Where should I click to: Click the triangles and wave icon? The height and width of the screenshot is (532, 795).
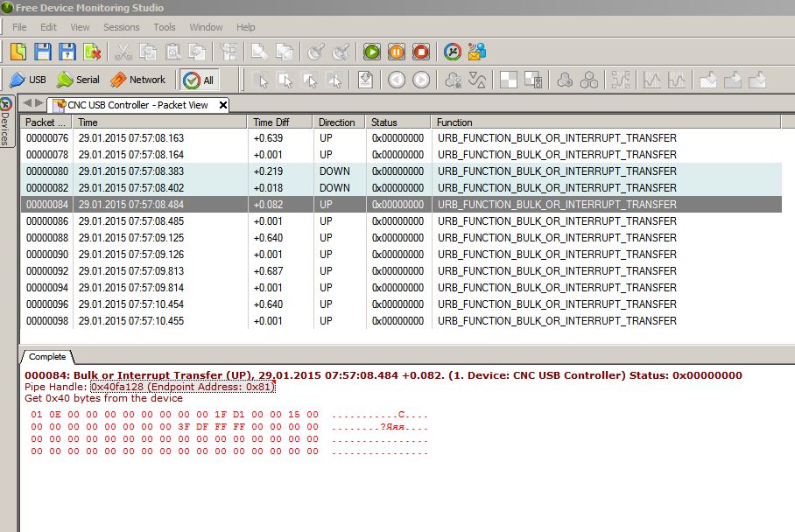coord(477,80)
